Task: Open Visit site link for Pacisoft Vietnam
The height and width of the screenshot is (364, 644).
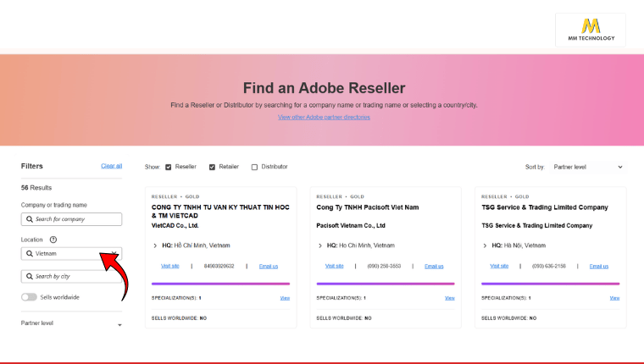Action: pos(335,266)
